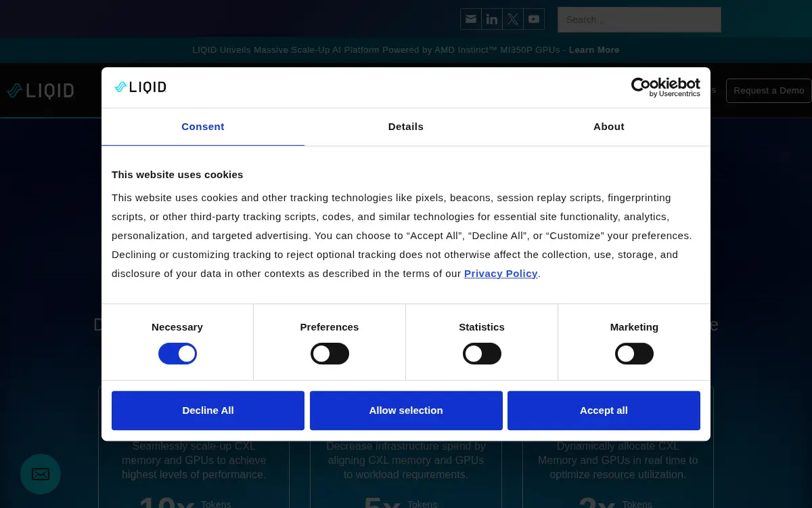The height and width of the screenshot is (508, 812).
Task: Click the LIQID logo in site header
Action: (41, 91)
